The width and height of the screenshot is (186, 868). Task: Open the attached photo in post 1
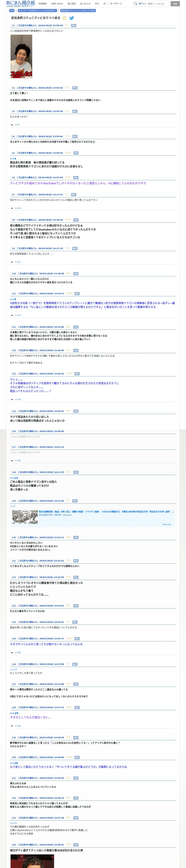21,57
